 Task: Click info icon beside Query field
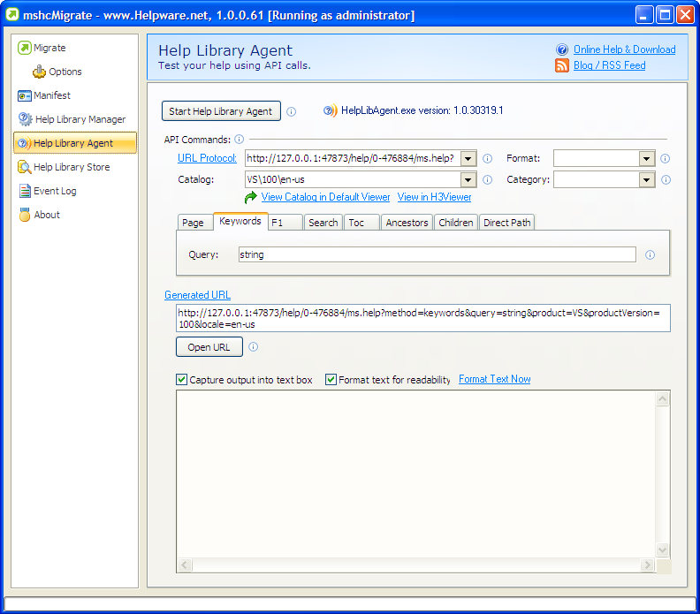click(x=650, y=254)
